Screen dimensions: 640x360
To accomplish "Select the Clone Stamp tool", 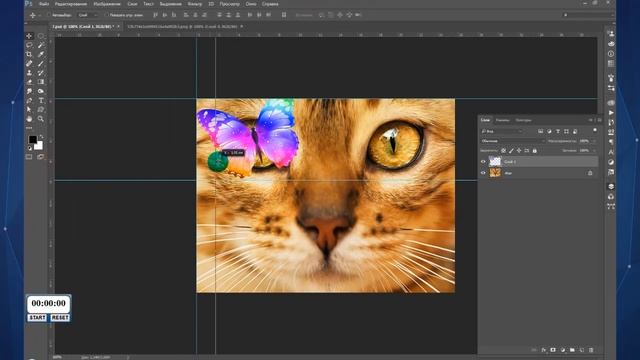I will pyautogui.click(x=29, y=73).
